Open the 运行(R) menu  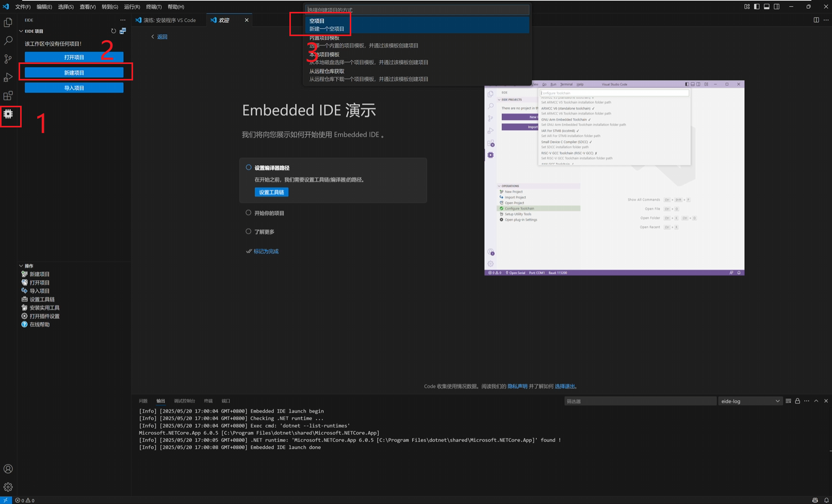point(132,7)
